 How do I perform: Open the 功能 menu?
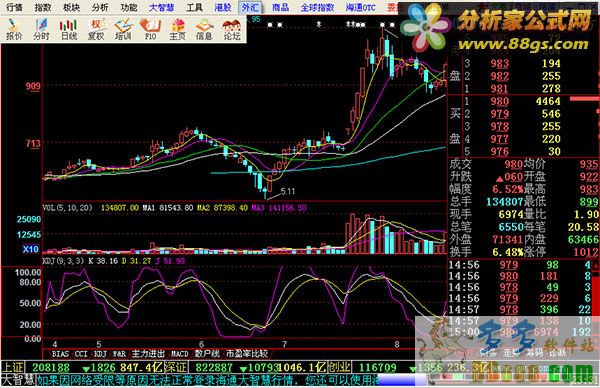pyautogui.click(x=129, y=7)
